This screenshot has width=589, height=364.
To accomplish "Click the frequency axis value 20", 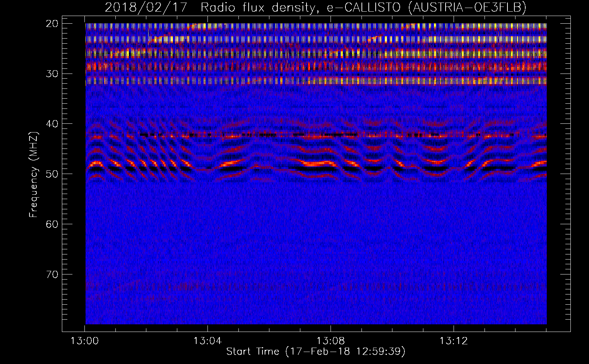I will 52,24.
